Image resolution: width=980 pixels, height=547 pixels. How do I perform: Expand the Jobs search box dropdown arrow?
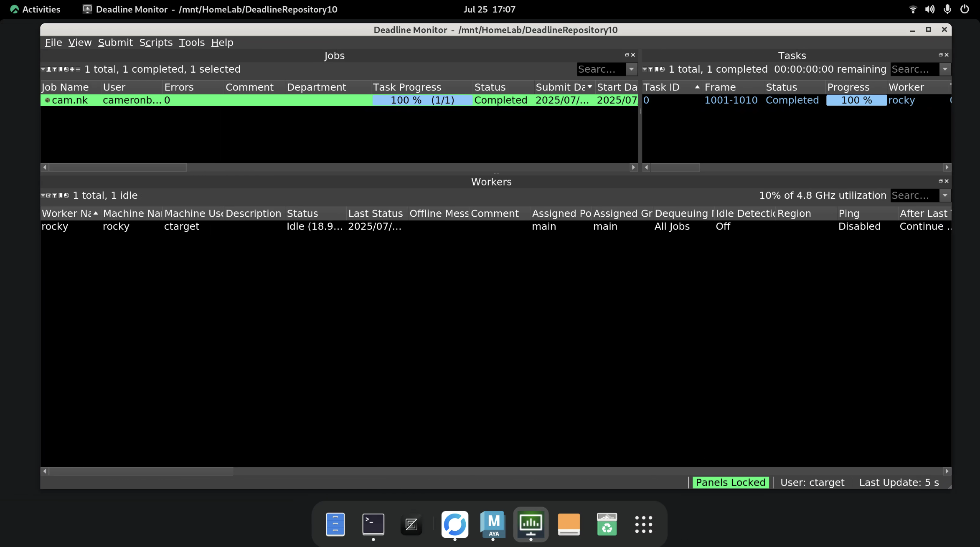(631, 69)
